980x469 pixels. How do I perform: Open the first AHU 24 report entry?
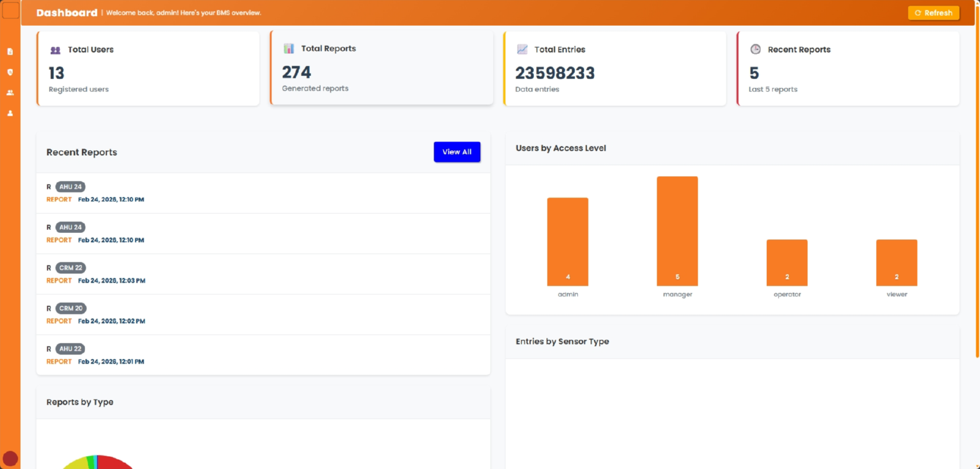(263, 193)
